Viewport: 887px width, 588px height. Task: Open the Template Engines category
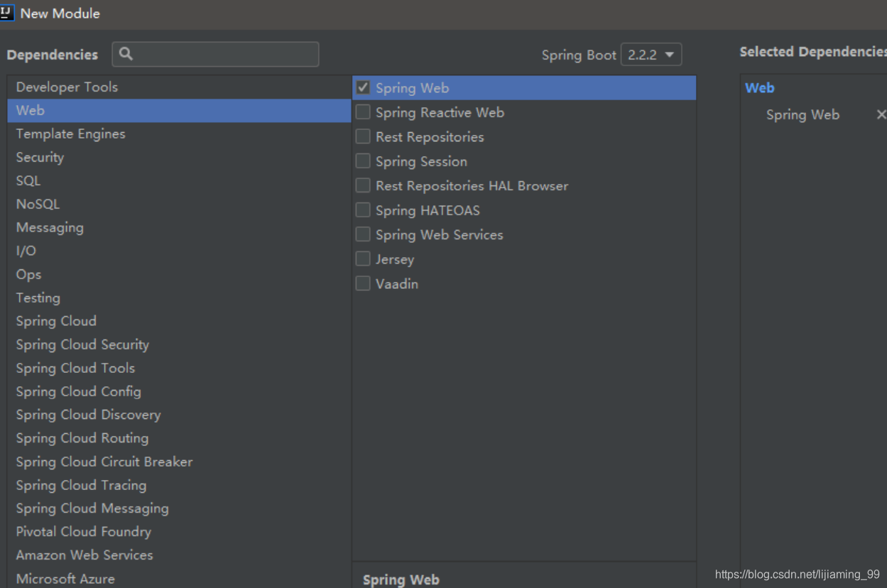click(179, 134)
